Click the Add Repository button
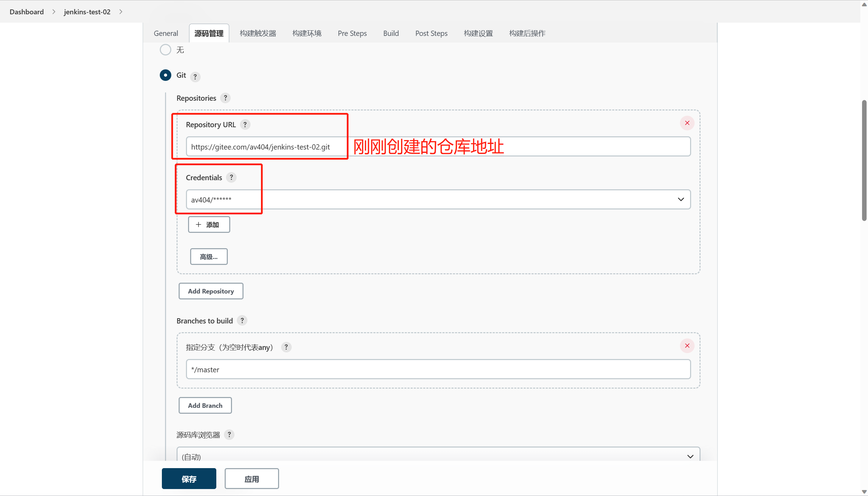Viewport: 868px width, 496px height. [211, 291]
